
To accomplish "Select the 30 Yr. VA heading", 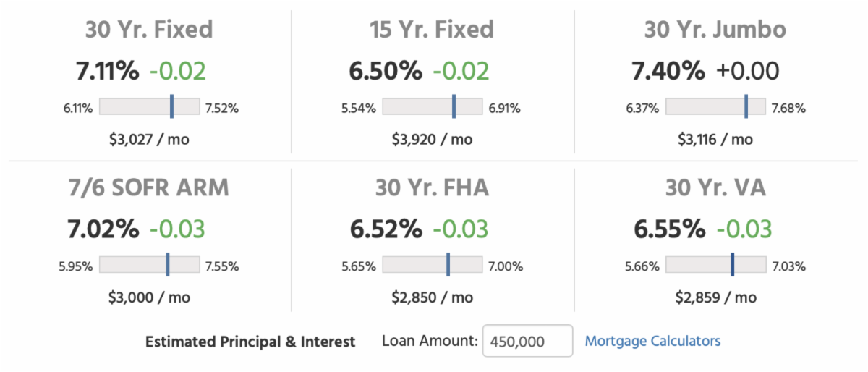I will pyautogui.click(x=715, y=188).
